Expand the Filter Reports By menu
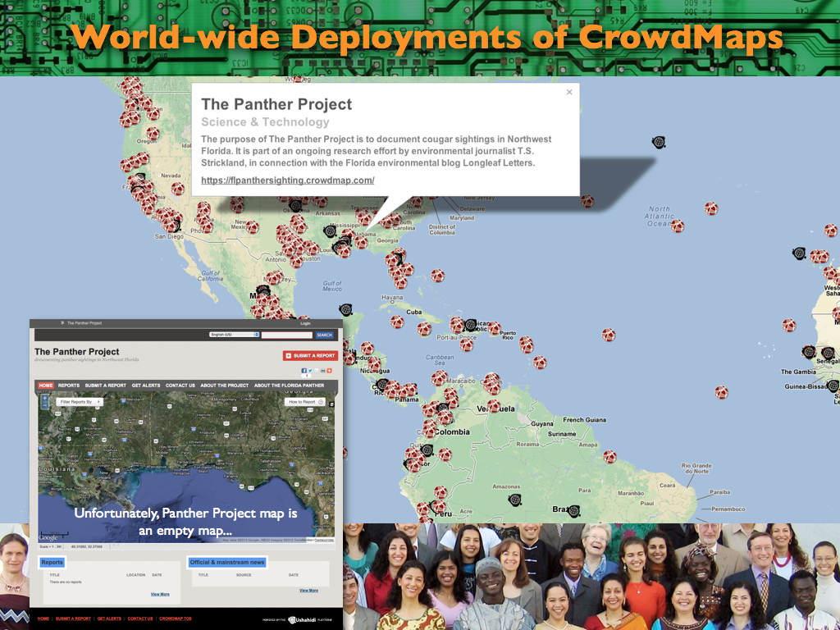Viewport: 840px width, 630px height. 80,402
